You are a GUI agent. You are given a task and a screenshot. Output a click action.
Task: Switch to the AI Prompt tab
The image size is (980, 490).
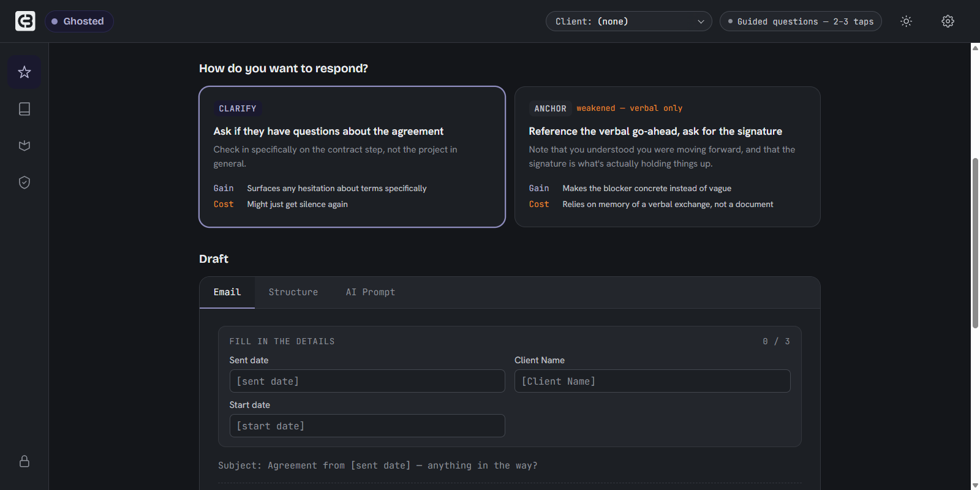point(371,292)
